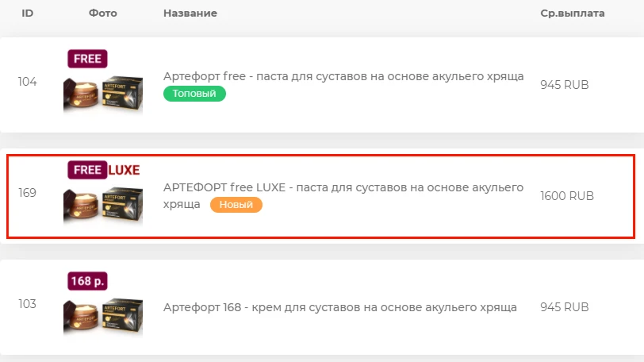Open the АРТЕФОРТ free LUXE offer title
This screenshot has height=362, width=644.
(x=343, y=195)
